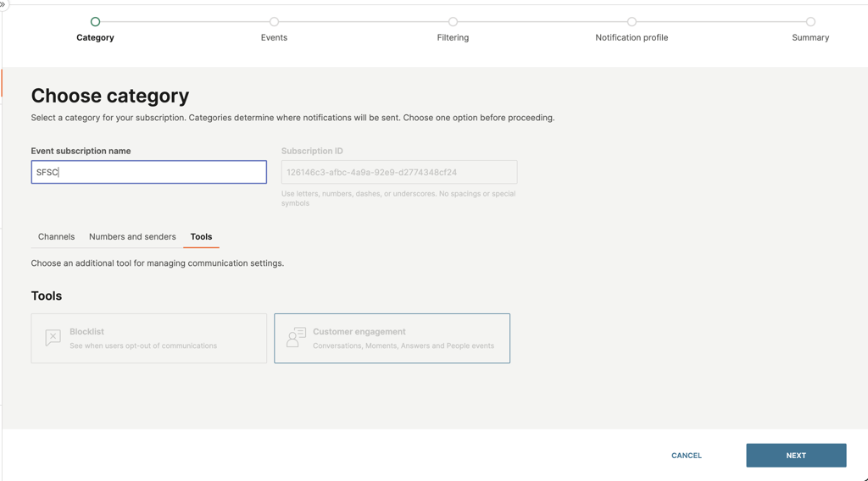Image resolution: width=868 pixels, height=481 pixels.
Task: Jump to the Events step circle
Action: (x=274, y=21)
